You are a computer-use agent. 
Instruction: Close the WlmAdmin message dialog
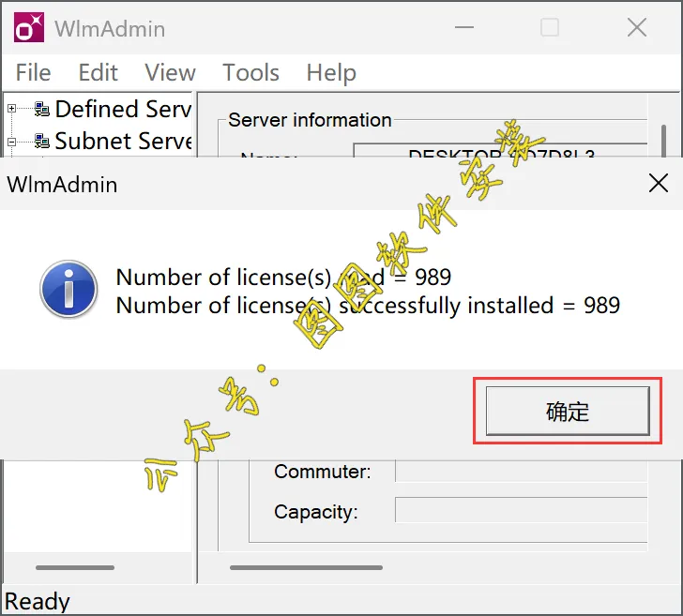tap(659, 183)
